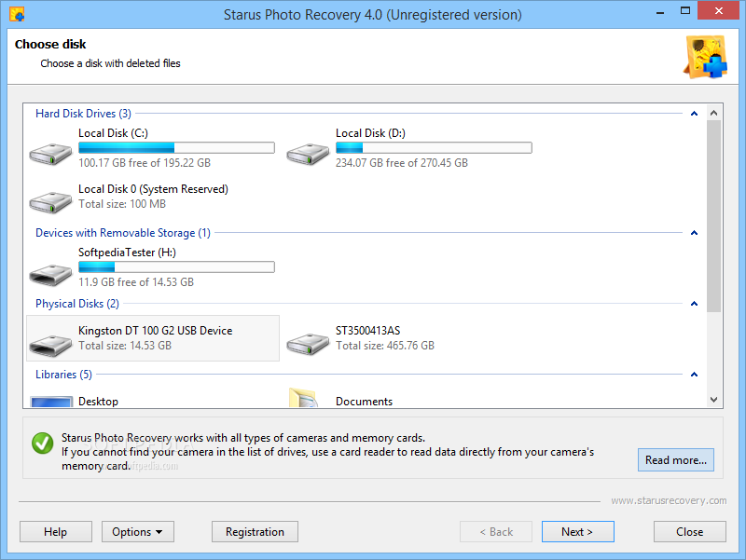The height and width of the screenshot is (560, 746).
Task: Click the Kingston DT 100 G2 USB Device label
Action: [155, 331]
